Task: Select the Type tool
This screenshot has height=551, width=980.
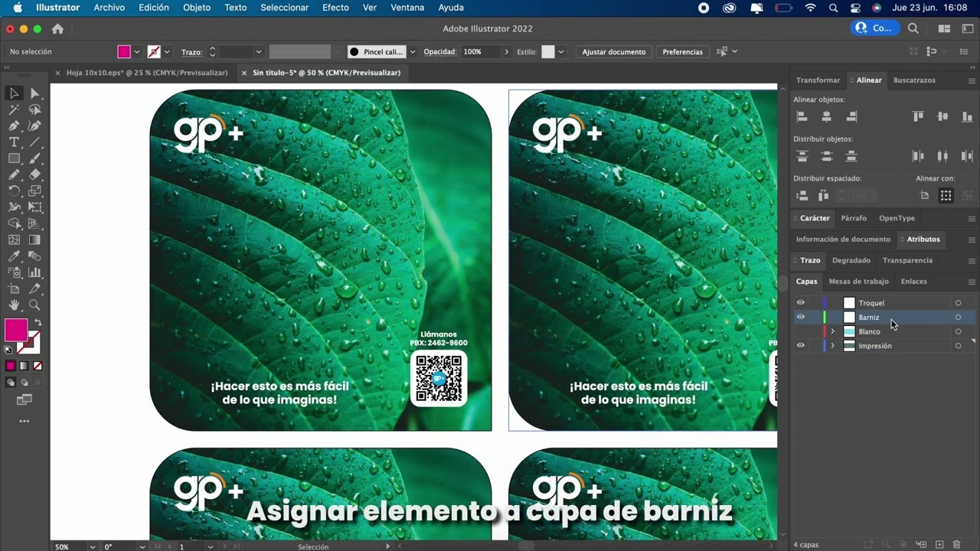Action: [x=14, y=142]
